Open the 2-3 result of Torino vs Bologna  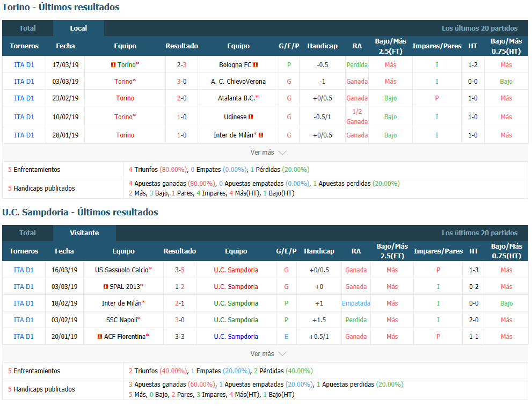pyautogui.click(x=182, y=65)
